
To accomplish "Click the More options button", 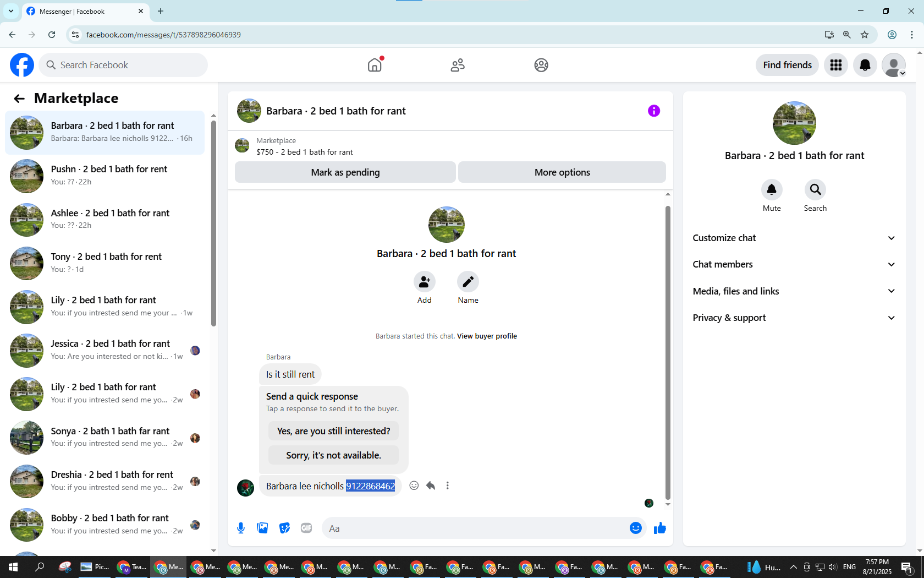I will (562, 172).
